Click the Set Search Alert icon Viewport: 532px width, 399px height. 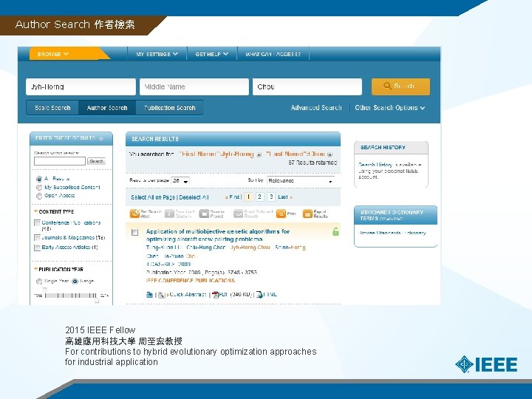134,214
